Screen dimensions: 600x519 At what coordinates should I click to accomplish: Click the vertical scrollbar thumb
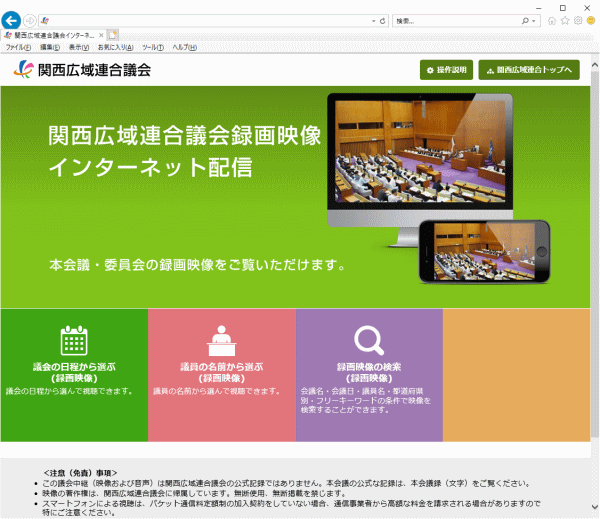[595, 254]
